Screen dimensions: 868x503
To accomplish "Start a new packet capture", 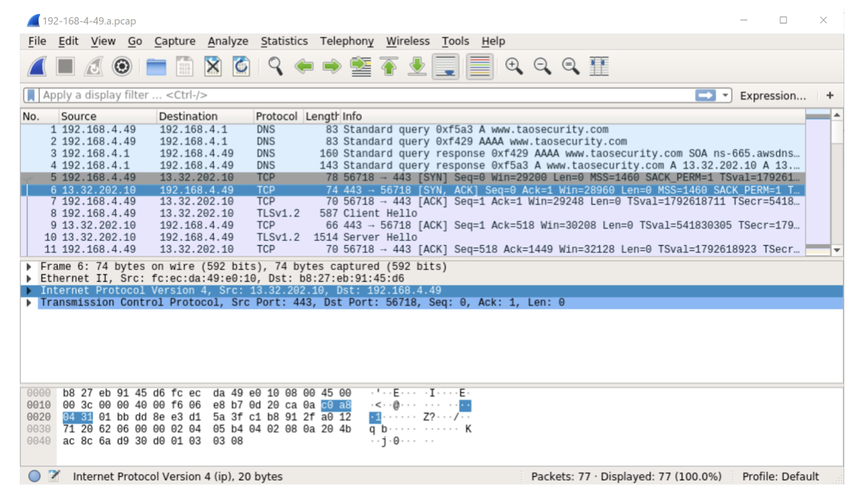I will click(x=38, y=64).
